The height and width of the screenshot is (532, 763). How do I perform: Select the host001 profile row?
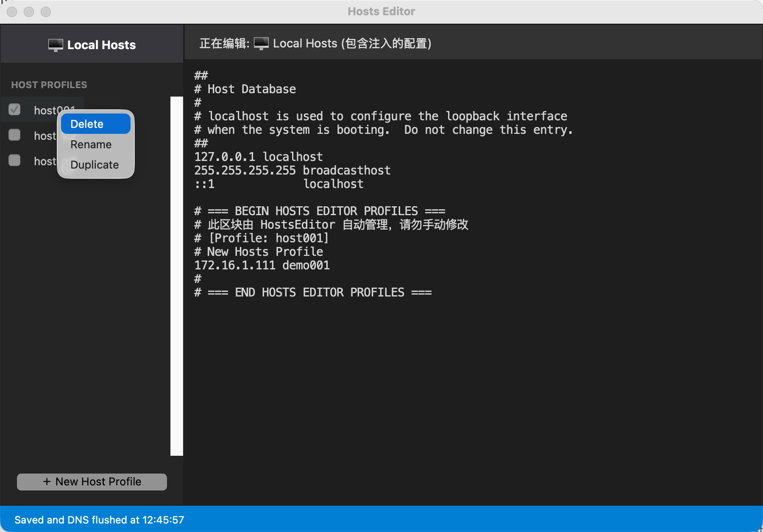[42, 110]
